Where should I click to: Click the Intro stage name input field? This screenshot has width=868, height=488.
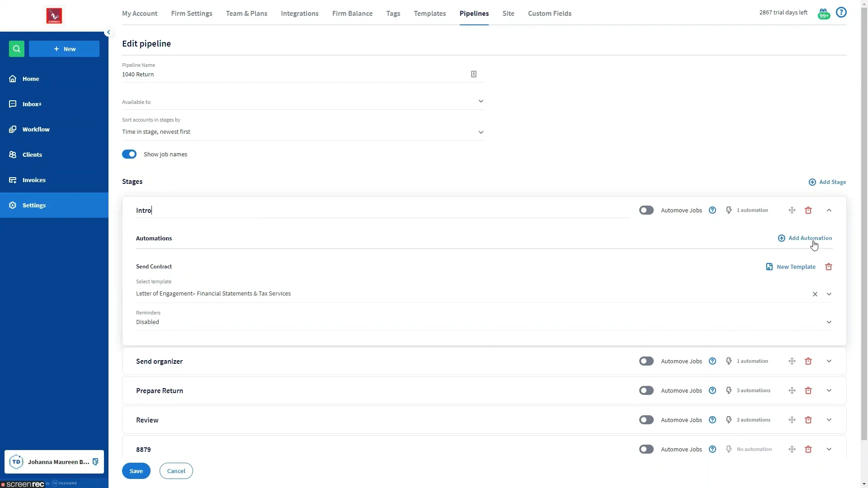click(382, 210)
